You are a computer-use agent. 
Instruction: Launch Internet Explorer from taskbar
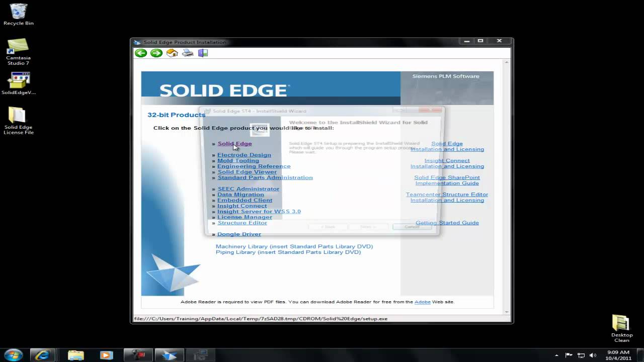coord(42,355)
